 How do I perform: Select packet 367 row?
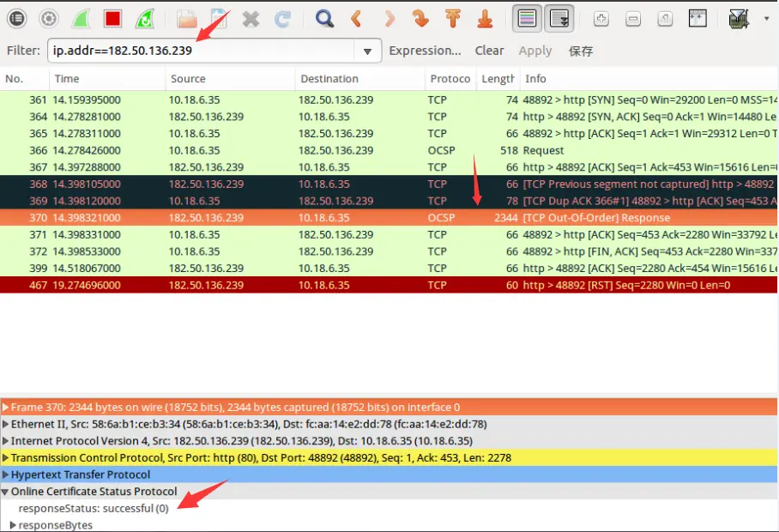[x=389, y=167]
